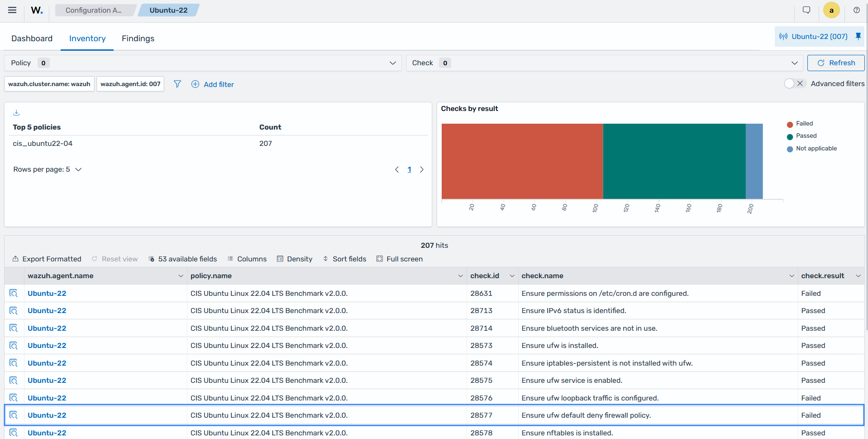Open check.id column header menu
The image size is (868, 439).
512,276
